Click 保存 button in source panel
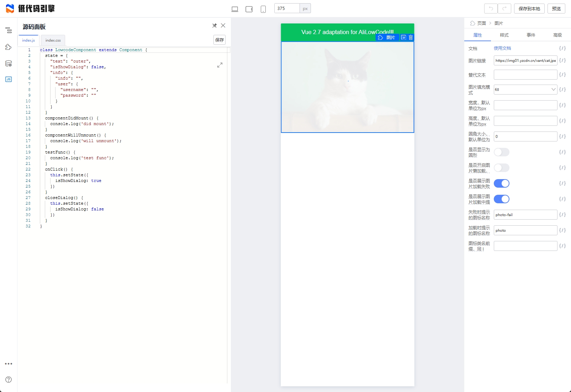Image resolution: width=571 pixels, height=392 pixels. pos(220,40)
